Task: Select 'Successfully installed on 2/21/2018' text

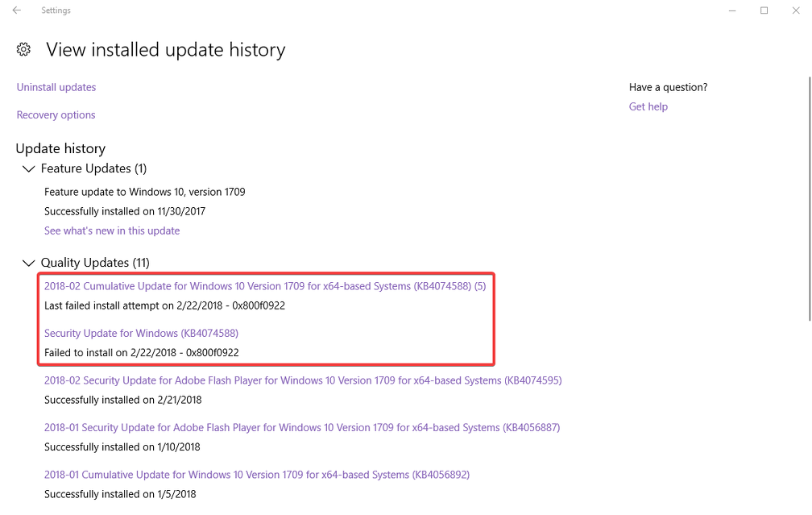Action: tap(122, 400)
